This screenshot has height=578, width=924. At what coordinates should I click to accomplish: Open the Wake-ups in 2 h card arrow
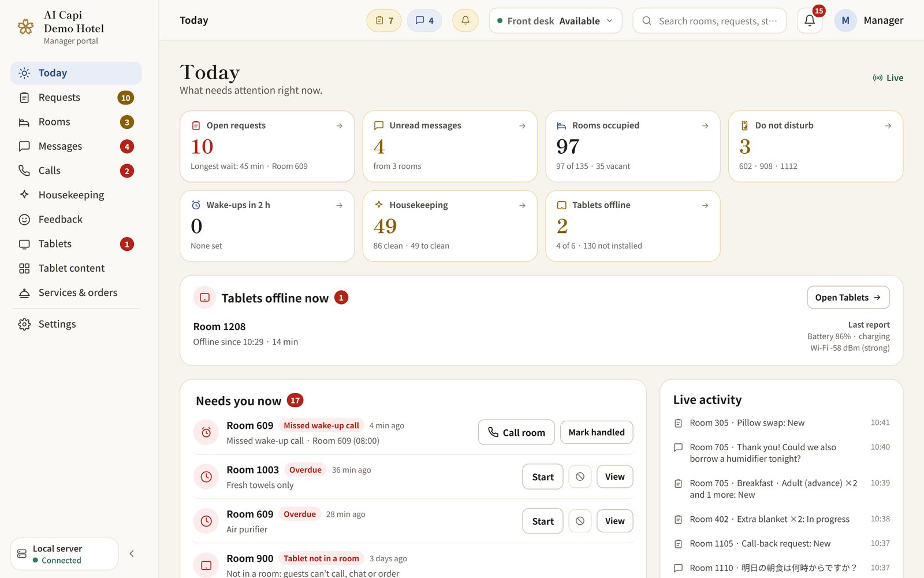tap(340, 205)
